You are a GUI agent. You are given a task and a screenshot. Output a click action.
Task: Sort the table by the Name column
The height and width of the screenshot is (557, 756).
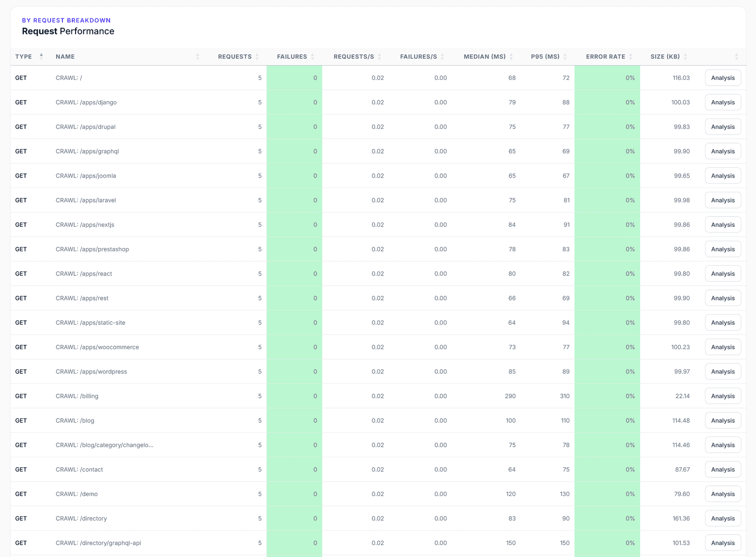198,56
